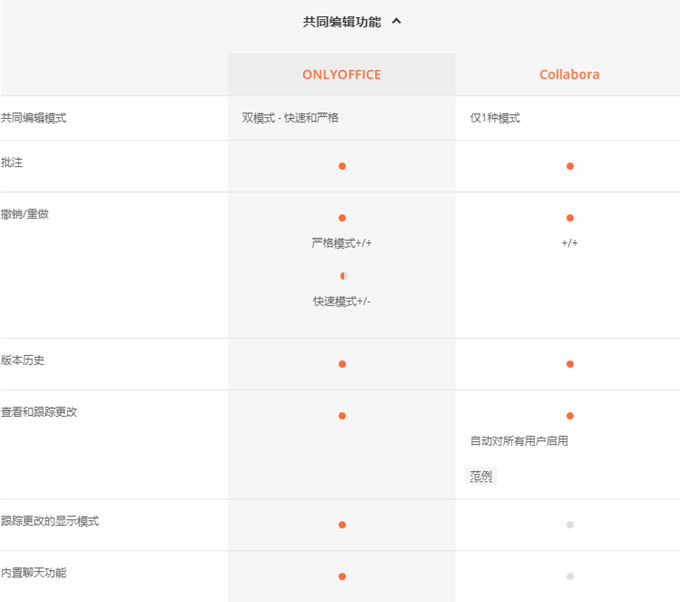Click ONLYOFFICE dot in 跟踪更改的显示模式 row
This screenshot has width=680, height=602.
[x=342, y=524]
